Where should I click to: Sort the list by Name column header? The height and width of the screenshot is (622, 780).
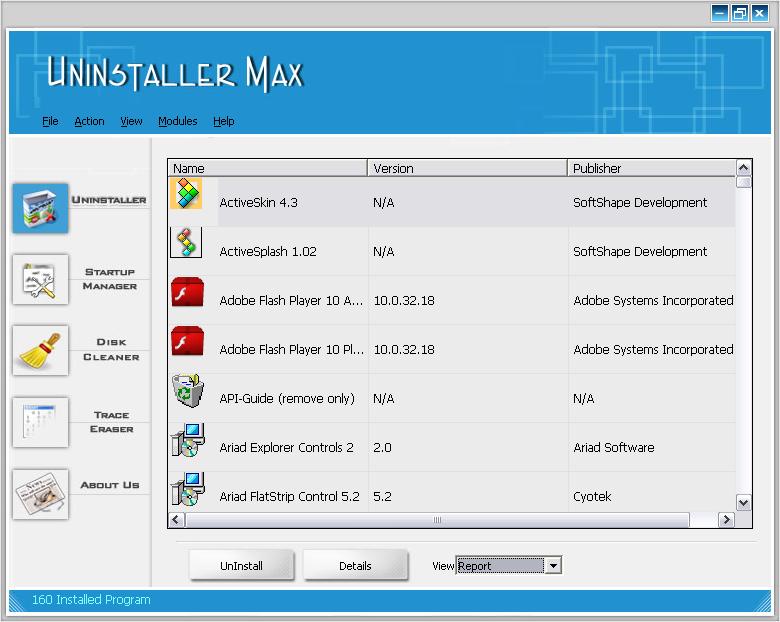tap(268, 168)
